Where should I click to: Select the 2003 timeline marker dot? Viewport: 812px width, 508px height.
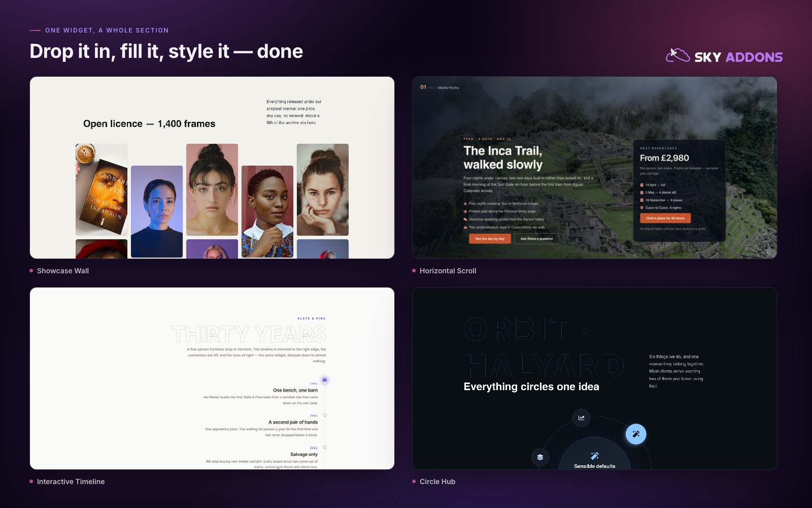(325, 415)
